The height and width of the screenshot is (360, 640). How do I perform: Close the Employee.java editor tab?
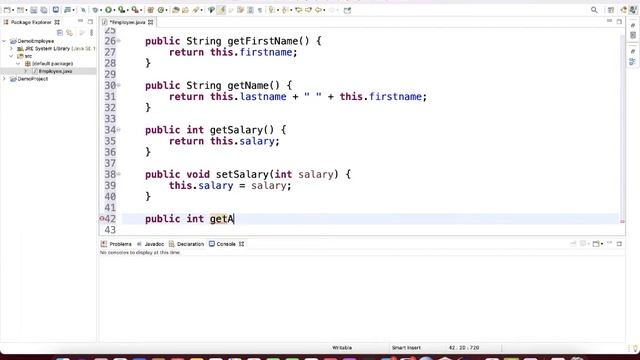[151, 22]
